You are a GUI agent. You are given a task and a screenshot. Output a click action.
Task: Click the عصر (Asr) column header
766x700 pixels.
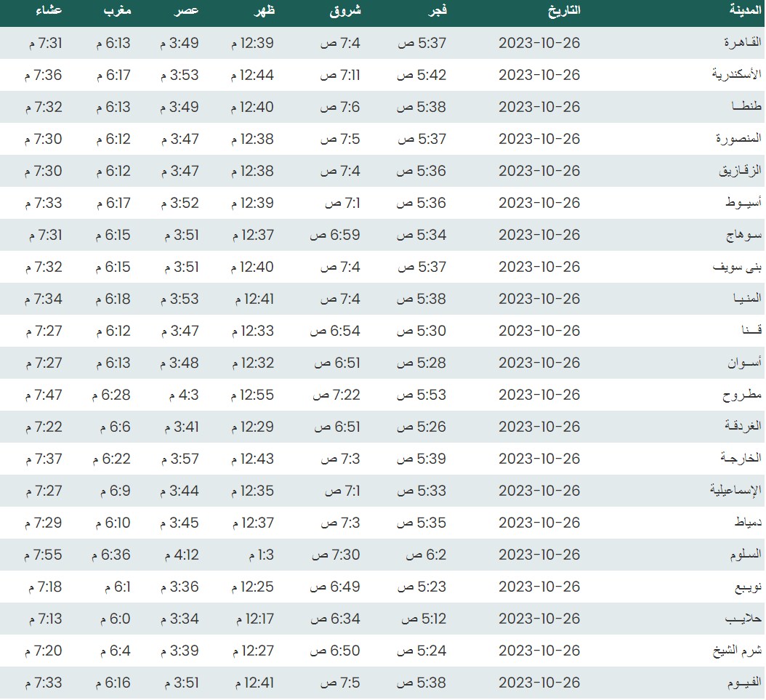185,10
